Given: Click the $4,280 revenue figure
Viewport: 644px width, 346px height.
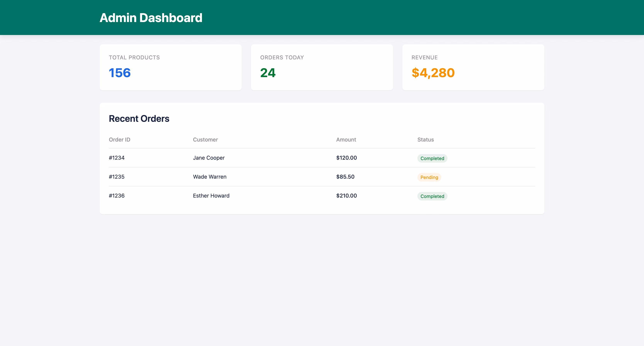Looking at the screenshot, I should (x=433, y=73).
